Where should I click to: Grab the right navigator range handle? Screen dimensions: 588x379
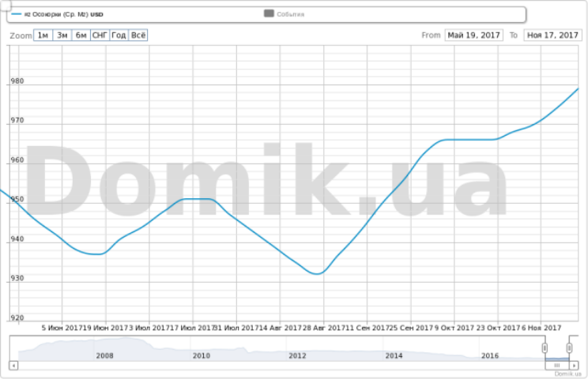point(569,348)
